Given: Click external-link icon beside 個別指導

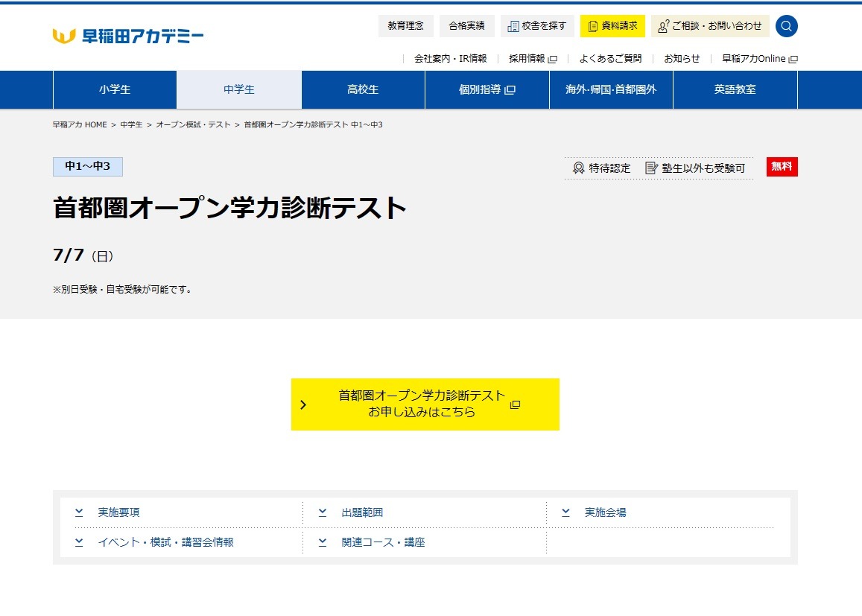Looking at the screenshot, I should coord(510,89).
